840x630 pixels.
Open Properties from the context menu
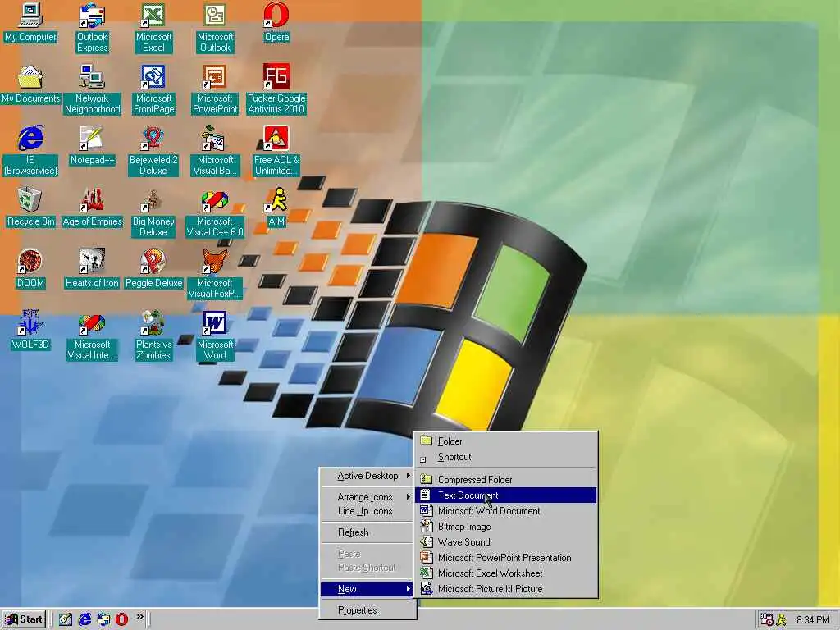(x=367, y=609)
